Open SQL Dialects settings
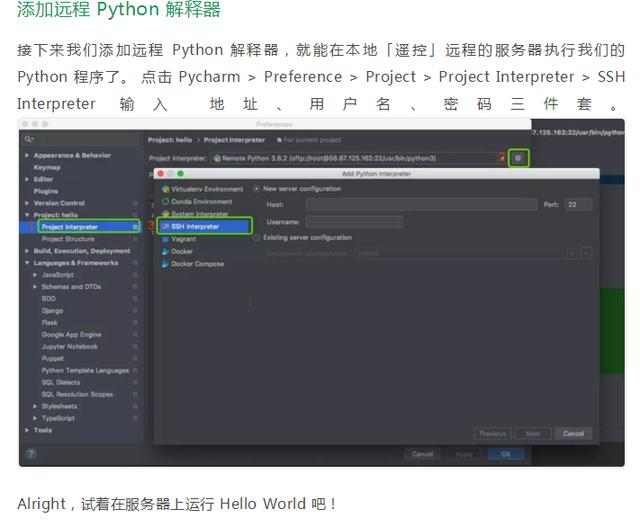640x527 pixels. pyautogui.click(x=61, y=382)
